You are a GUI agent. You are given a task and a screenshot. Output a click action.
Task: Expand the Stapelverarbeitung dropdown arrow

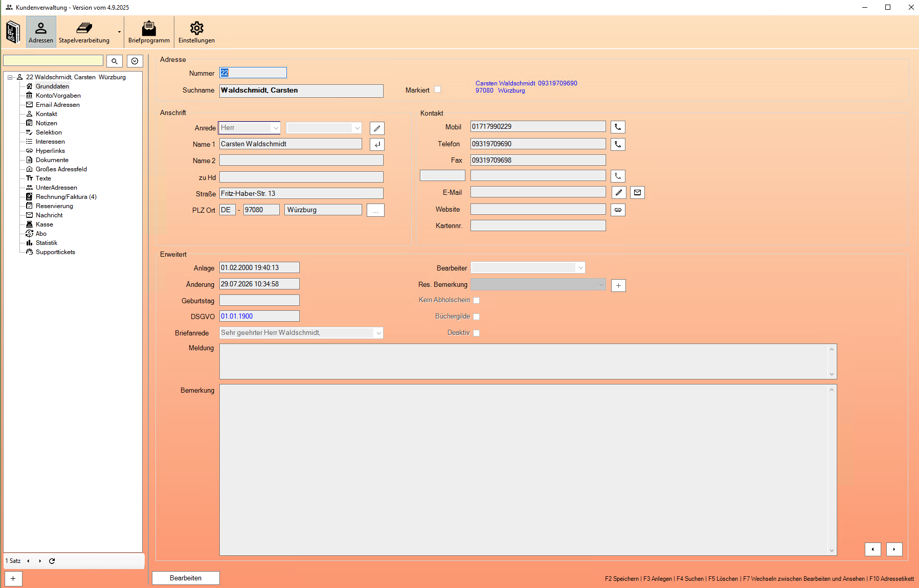(119, 32)
